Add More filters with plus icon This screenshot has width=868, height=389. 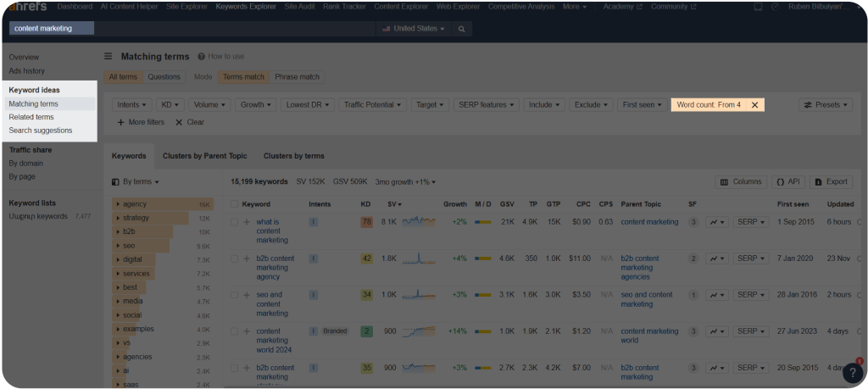[x=120, y=122]
